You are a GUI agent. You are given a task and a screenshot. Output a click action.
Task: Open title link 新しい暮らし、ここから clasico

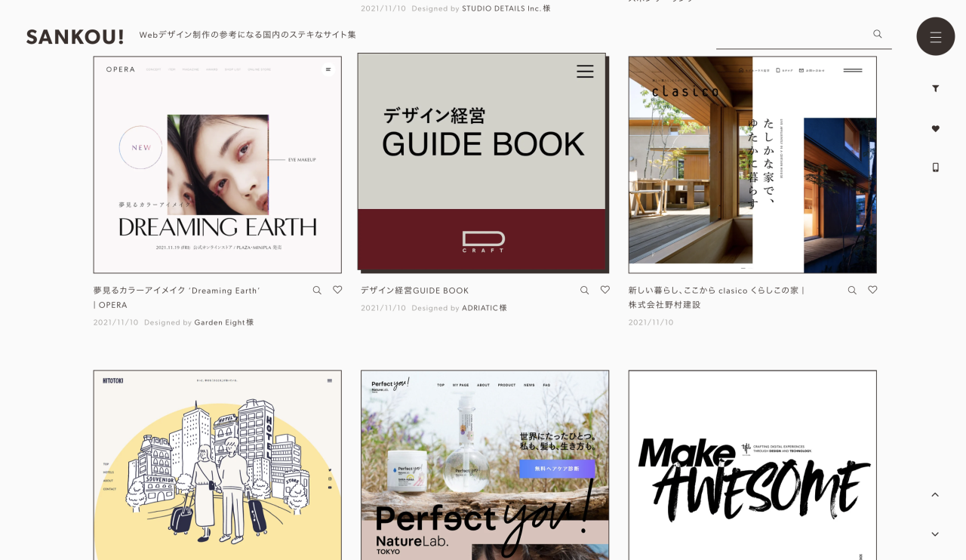click(x=717, y=297)
